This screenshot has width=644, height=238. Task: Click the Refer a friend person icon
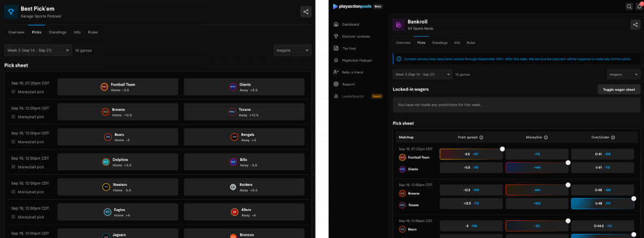[x=336, y=72]
